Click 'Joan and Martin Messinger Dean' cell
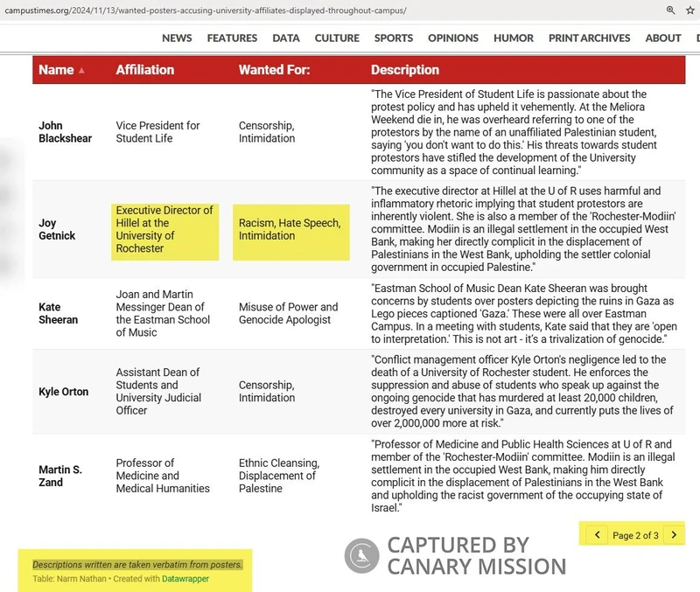The height and width of the screenshot is (592, 700). 163,314
